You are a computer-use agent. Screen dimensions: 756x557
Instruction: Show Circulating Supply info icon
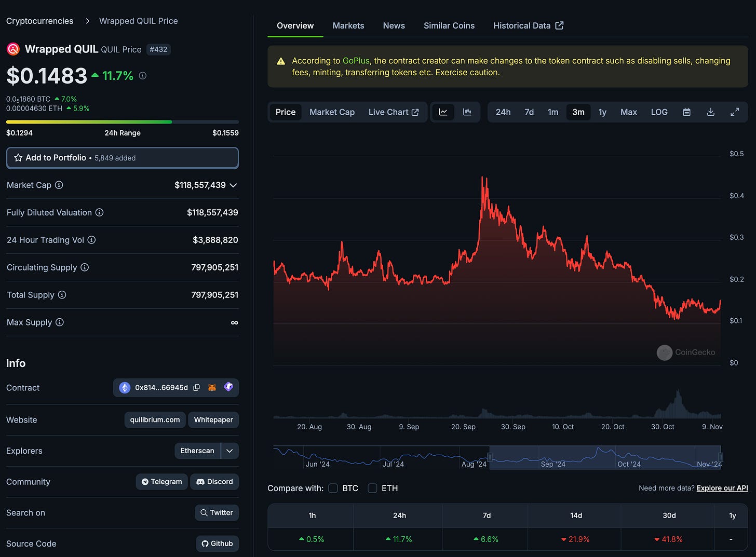pos(85,267)
